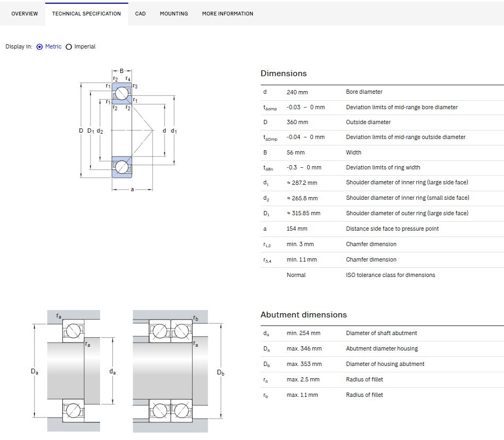Select the Technical Specification tab

[86, 13]
